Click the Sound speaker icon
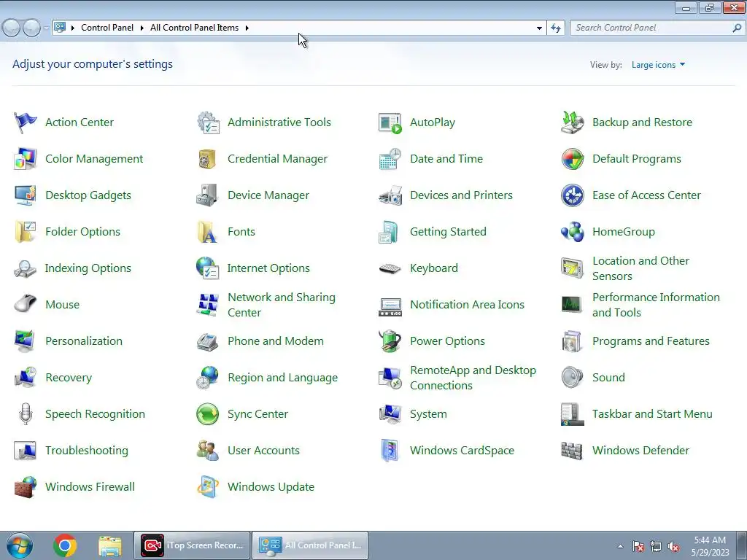 click(572, 378)
